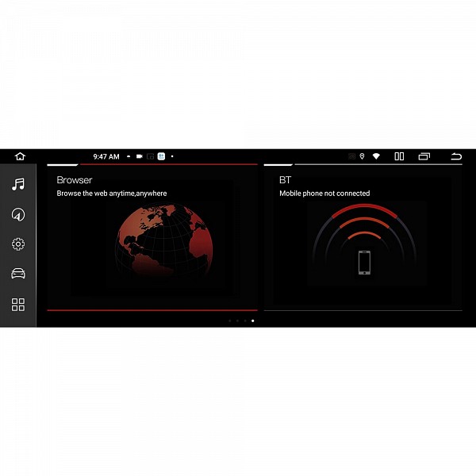This screenshot has width=476, height=476.
Task: Open the Car info sidebar icon
Action: tap(18, 274)
